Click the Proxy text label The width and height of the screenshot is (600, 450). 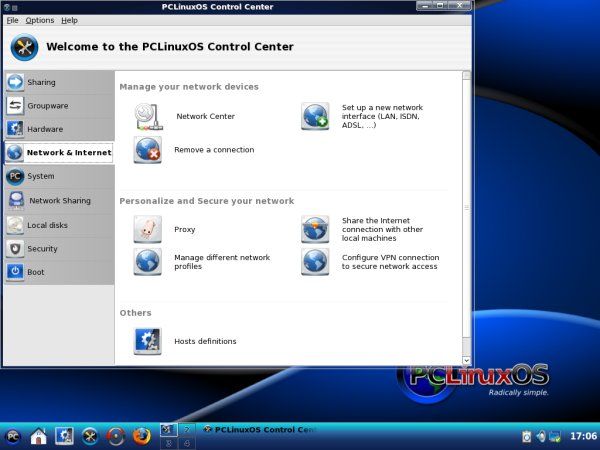[184, 229]
